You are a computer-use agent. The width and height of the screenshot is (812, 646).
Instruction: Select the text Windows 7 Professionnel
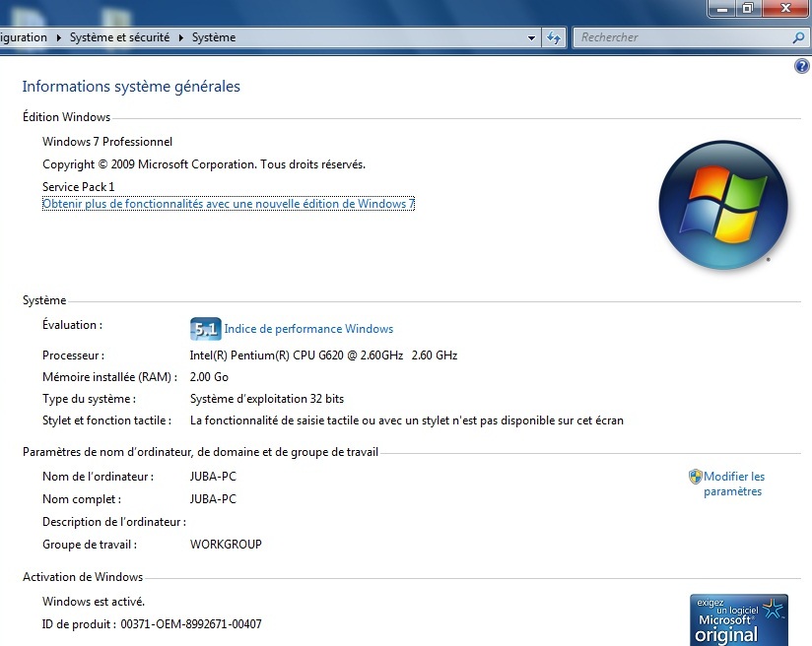pyautogui.click(x=107, y=142)
